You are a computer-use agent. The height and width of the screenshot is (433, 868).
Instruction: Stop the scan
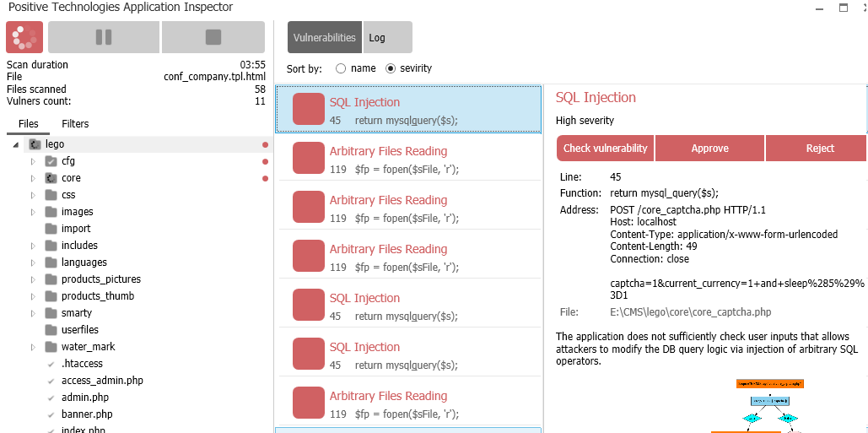213,37
